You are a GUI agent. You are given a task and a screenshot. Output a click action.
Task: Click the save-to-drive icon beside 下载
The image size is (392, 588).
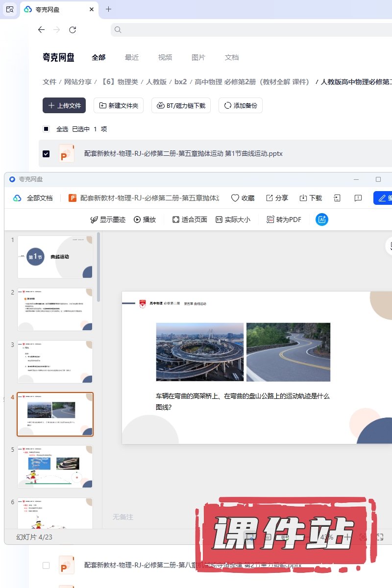pyautogui.click(x=337, y=198)
